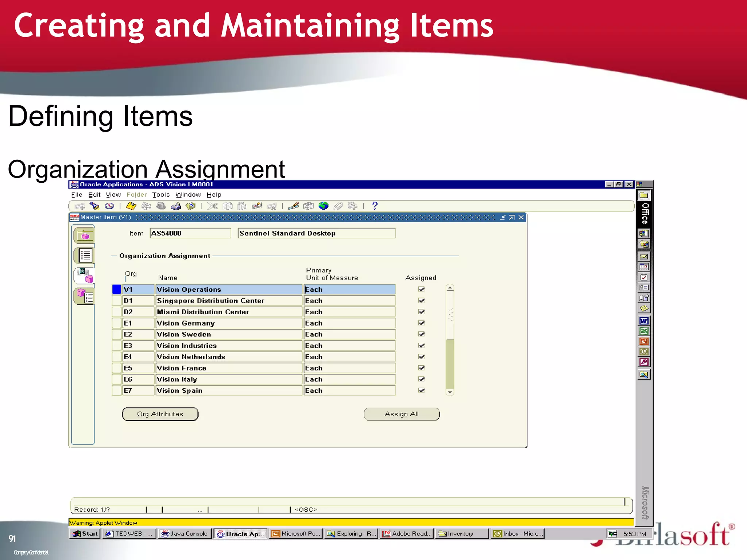Toggle Assigned checkbox for Vision Sweden

pyautogui.click(x=421, y=334)
